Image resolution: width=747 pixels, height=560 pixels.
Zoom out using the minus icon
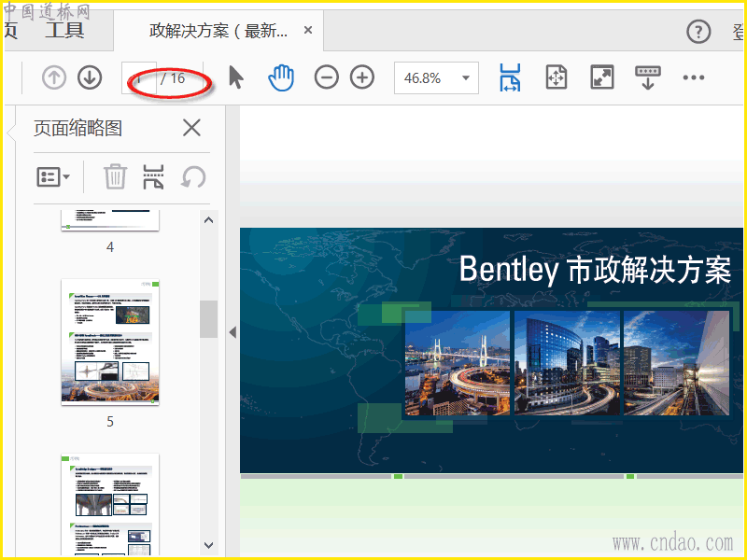pos(326,77)
